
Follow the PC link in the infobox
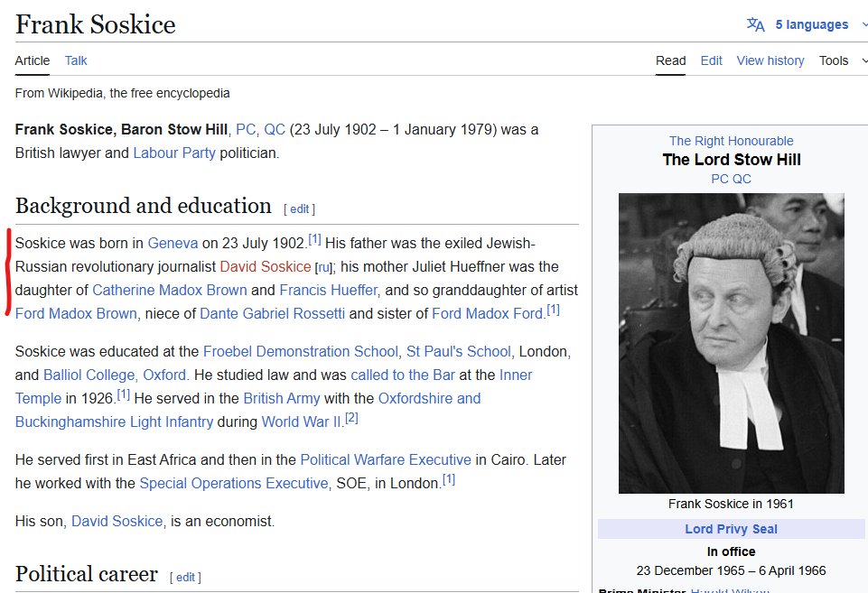[720, 180]
